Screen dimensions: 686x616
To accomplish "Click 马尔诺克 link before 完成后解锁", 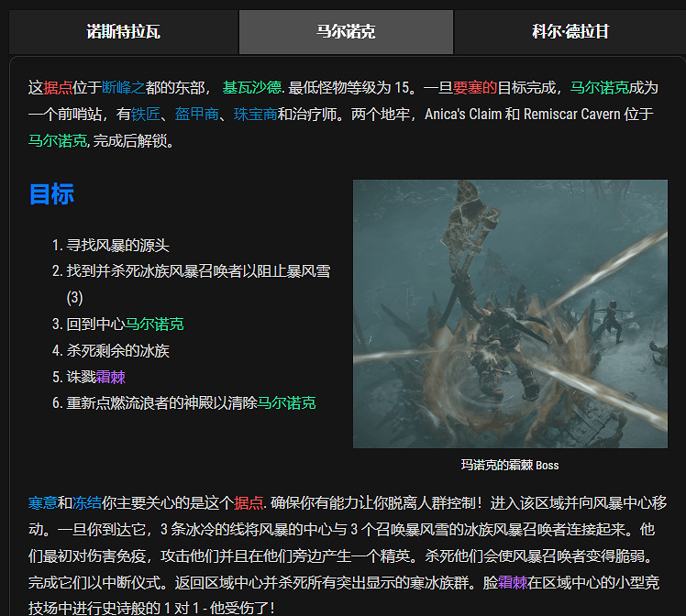I will pyautogui.click(x=58, y=141).
